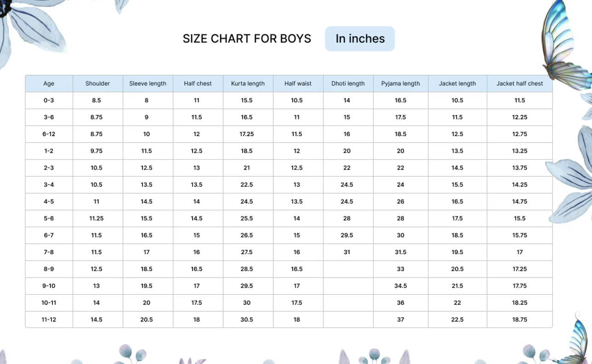The width and height of the screenshot is (592, 364).
Task: Click the 6-12 age row label
Action: click(49, 134)
